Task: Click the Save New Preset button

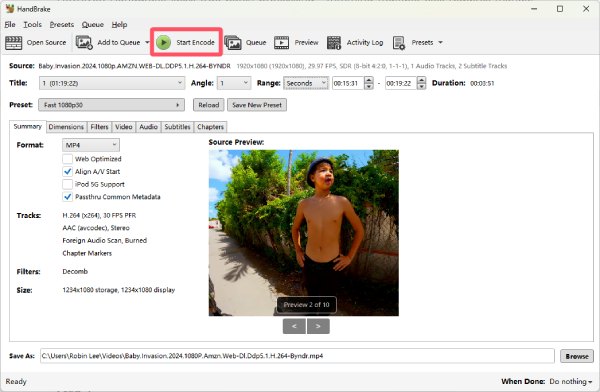Action: point(257,105)
